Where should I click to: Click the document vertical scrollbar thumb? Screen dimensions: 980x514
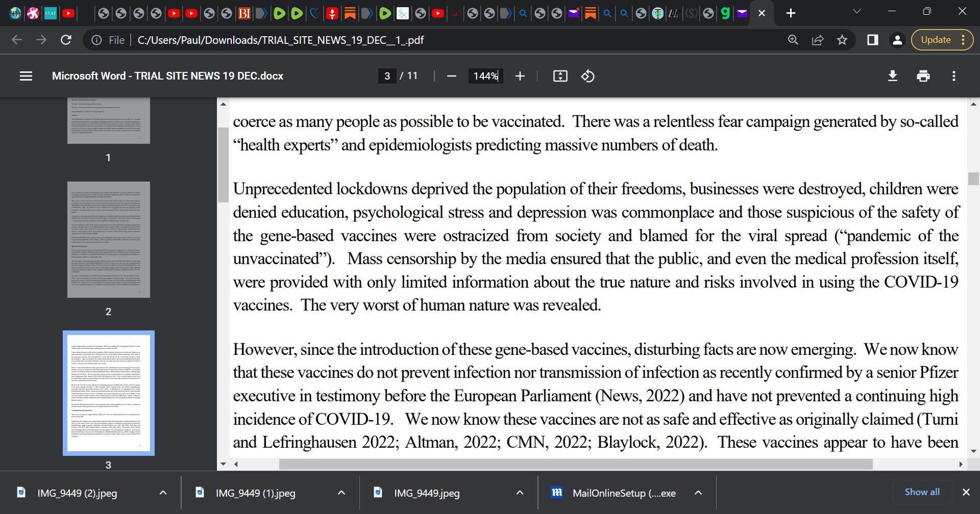click(973, 178)
